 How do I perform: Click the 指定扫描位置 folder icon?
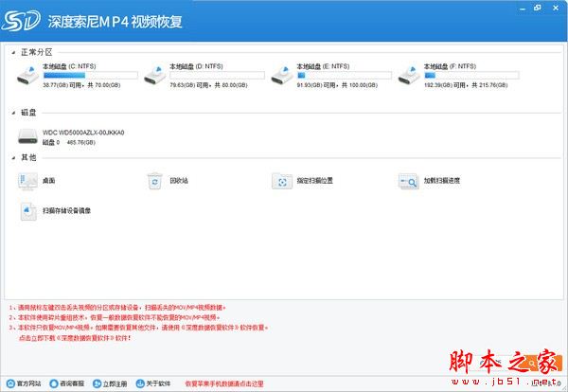[282, 181]
